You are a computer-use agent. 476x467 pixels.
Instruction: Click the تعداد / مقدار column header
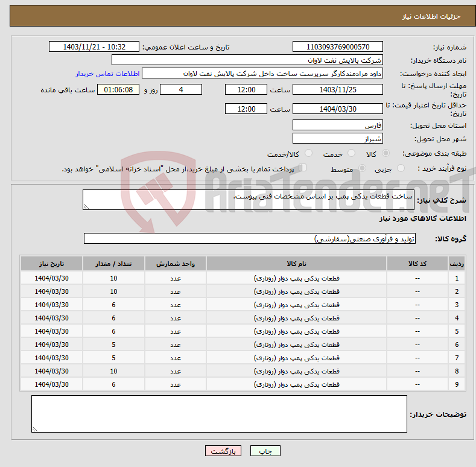click(x=113, y=264)
